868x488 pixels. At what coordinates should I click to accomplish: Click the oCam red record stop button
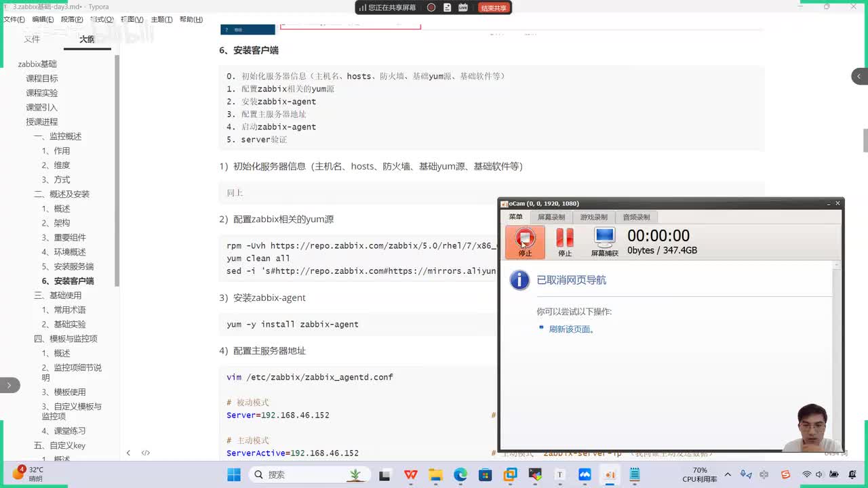click(525, 242)
